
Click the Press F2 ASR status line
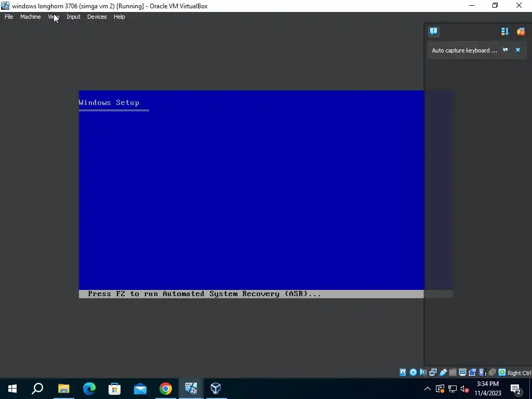[x=204, y=294]
